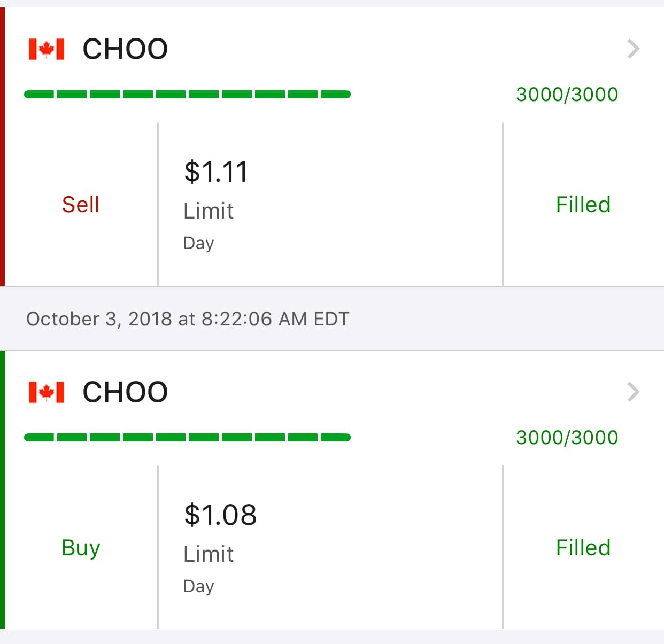Tap Filled status on the Buy order
The width and height of the screenshot is (664, 644).
tap(583, 548)
